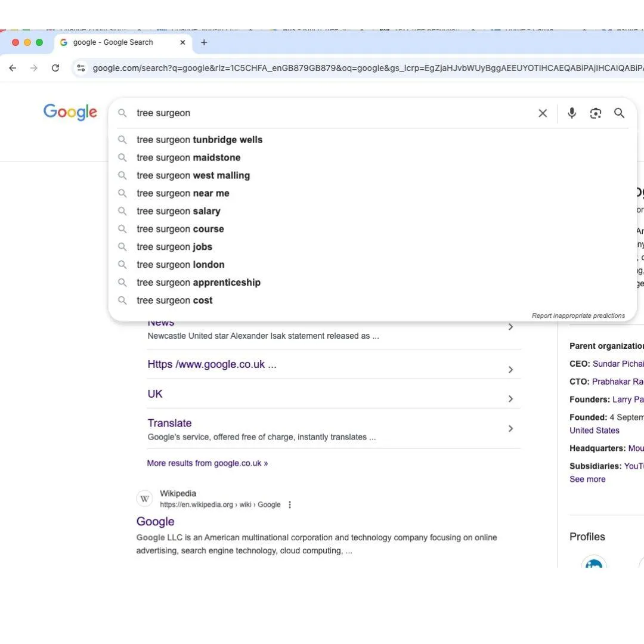Open the United States link
The image size is (644, 644).
[595, 431]
